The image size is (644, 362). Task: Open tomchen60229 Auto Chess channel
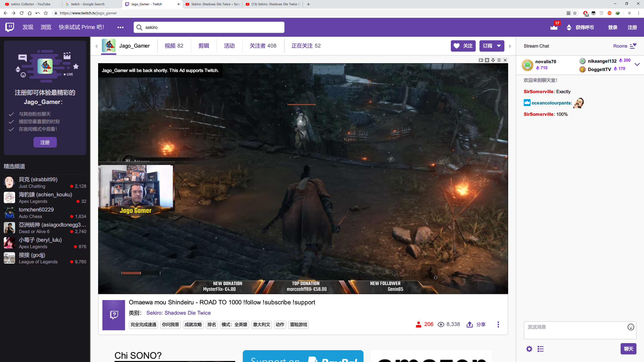[x=45, y=213]
